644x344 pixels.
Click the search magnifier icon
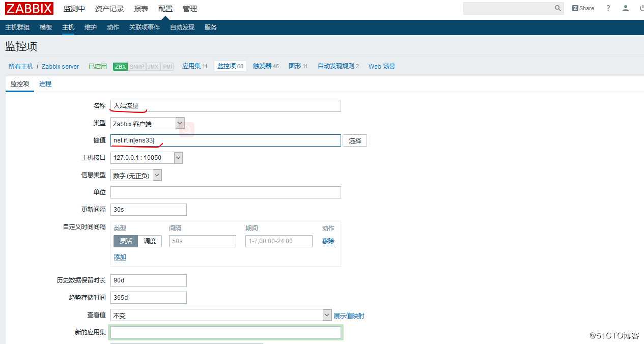(x=558, y=8)
